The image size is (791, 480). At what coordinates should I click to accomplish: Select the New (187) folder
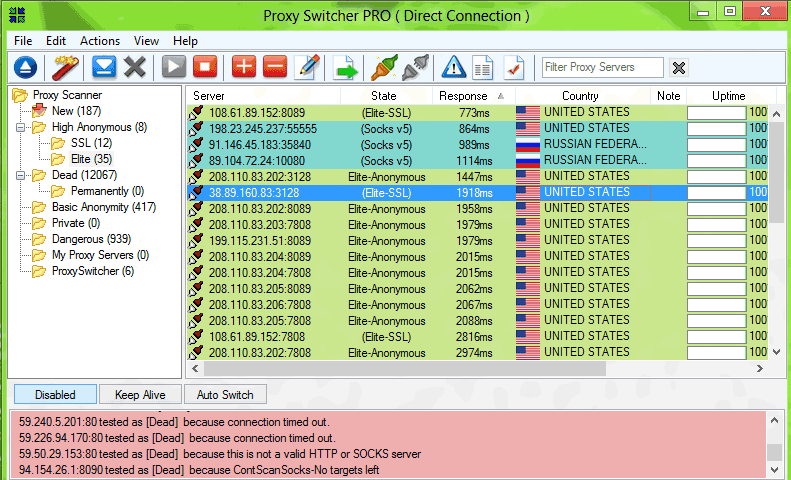tap(76, 111)
